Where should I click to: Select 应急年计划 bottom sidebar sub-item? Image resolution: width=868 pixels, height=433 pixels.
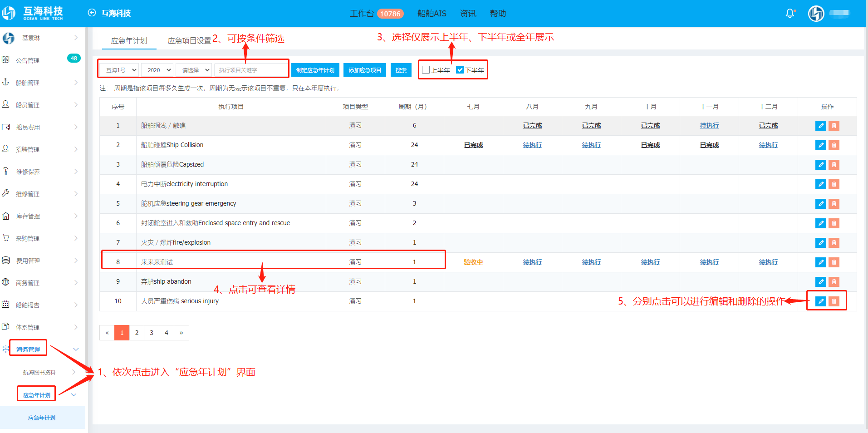click(x=42, y=418)
